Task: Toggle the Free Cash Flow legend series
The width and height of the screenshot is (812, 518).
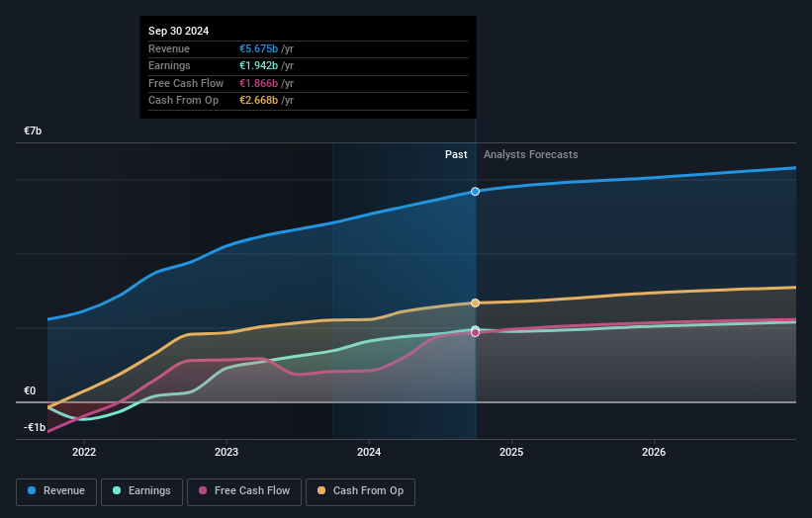Action: [244, 491]
